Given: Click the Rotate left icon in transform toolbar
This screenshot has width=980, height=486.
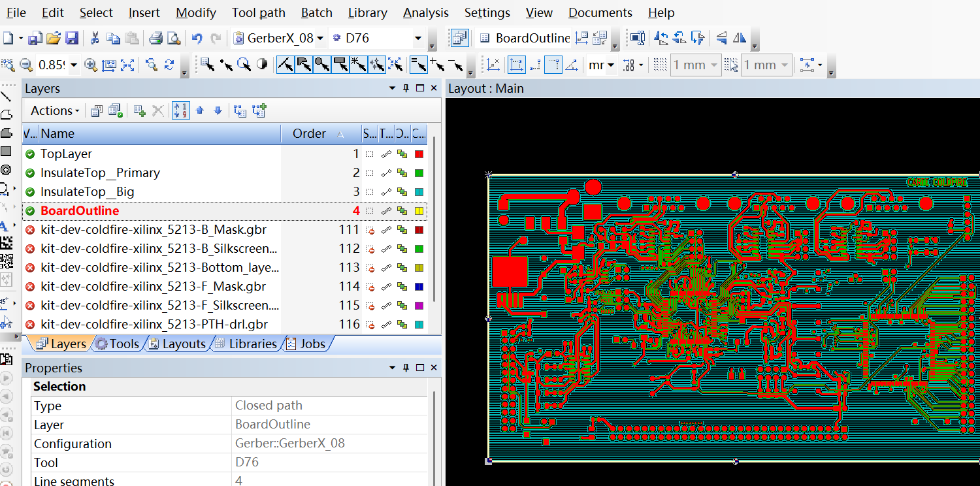Looking at the screenshot, I should [x=661, y=38].
